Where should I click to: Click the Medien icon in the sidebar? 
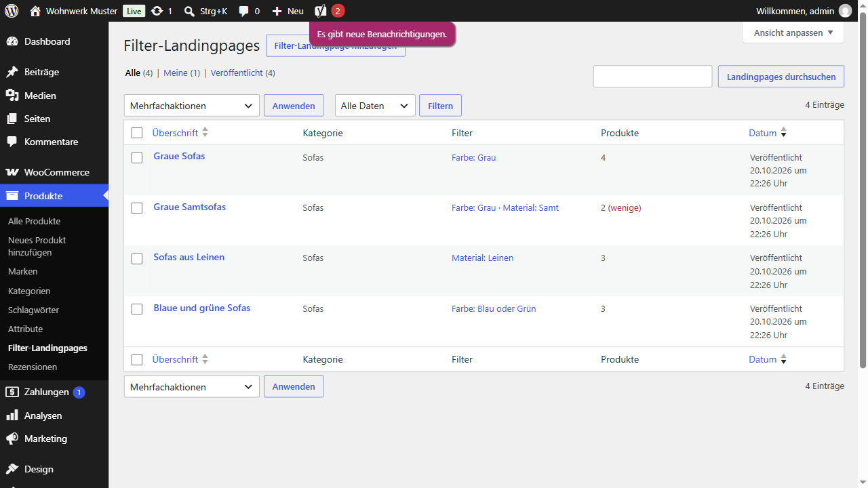click(12, 96)
